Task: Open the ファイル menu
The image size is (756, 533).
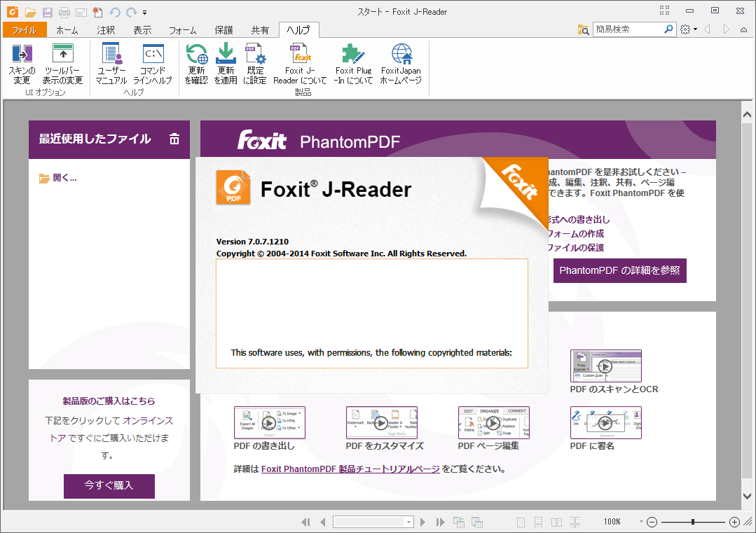Action: click(25, 30)
